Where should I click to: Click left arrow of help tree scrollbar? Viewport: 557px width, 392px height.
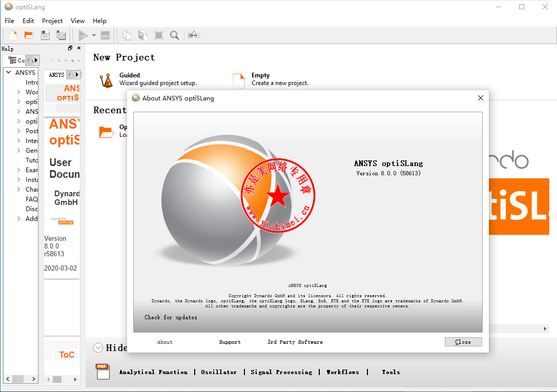pos(8,379)
